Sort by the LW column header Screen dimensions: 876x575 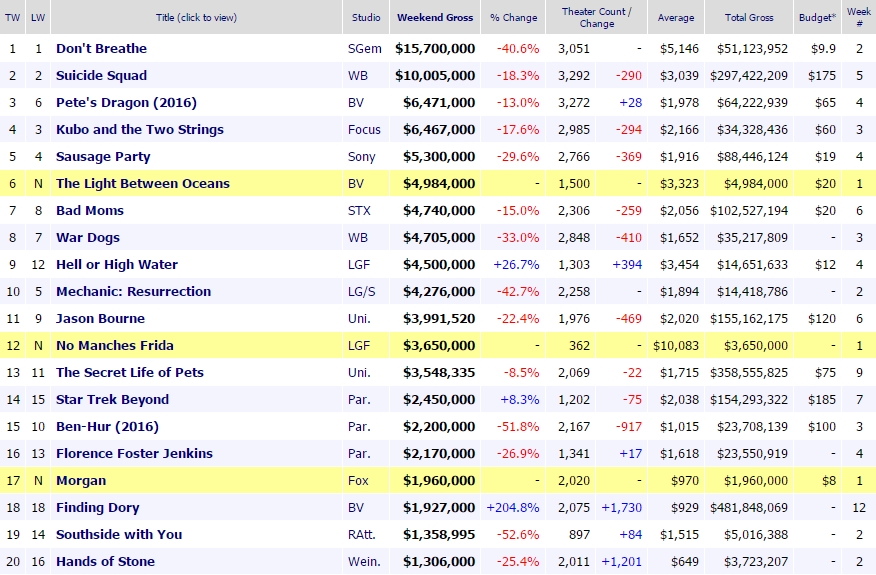point(38,17)
